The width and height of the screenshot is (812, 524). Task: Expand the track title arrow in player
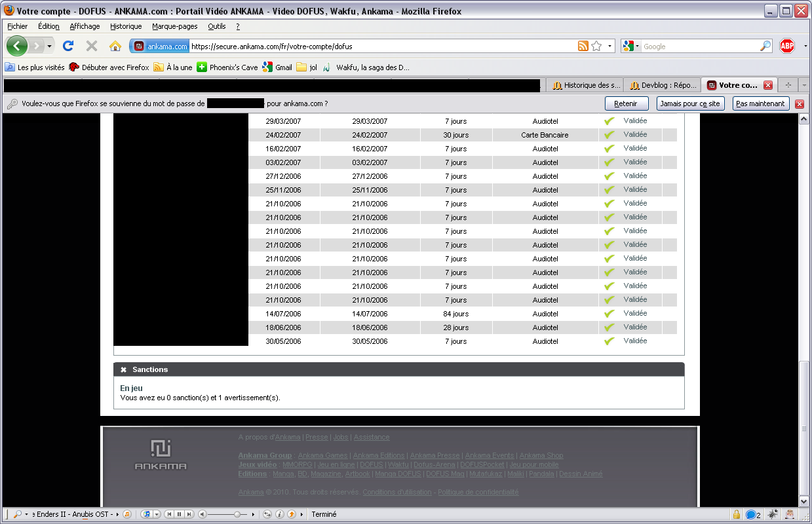[117, 514]
